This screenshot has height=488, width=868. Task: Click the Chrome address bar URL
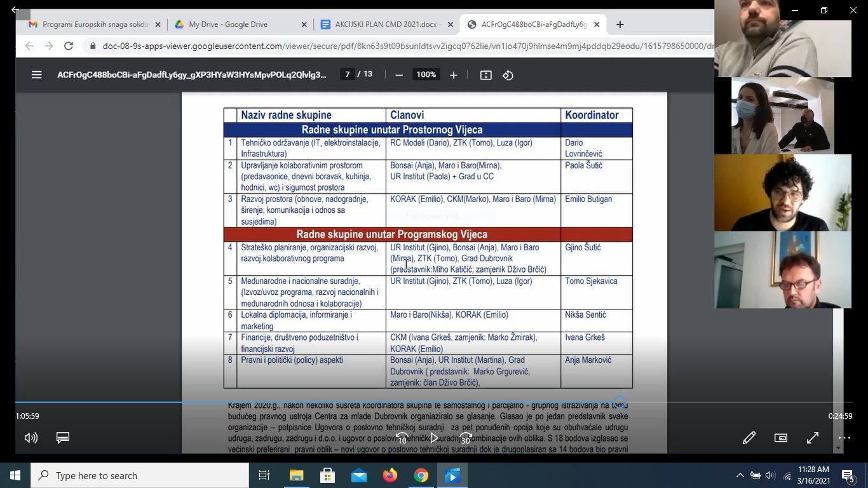point(407,46)
